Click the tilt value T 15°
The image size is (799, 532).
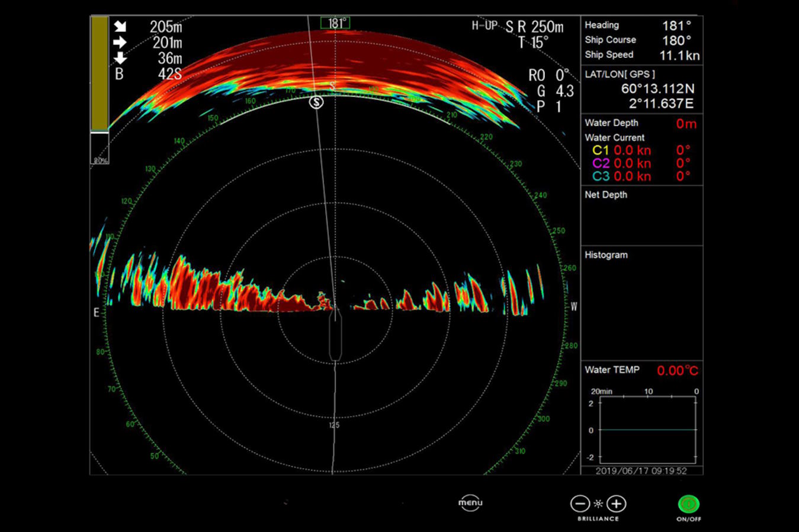(x=533, y=43)
